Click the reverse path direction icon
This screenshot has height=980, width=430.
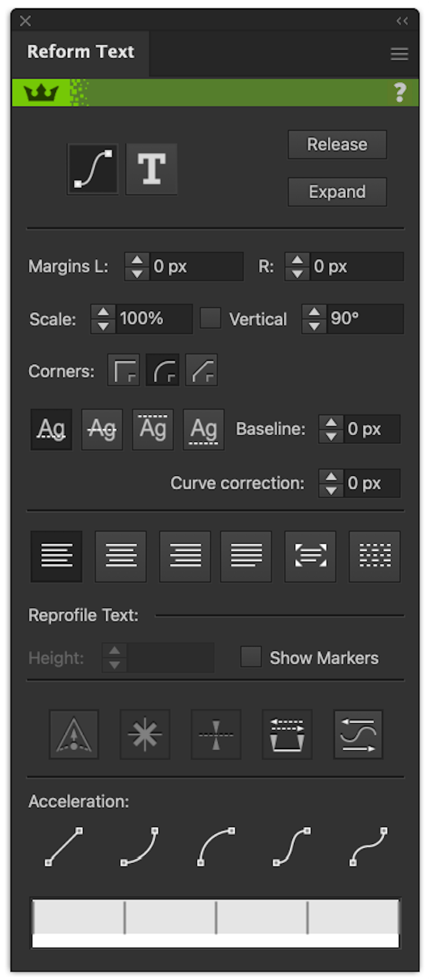(x=358, y=734)
